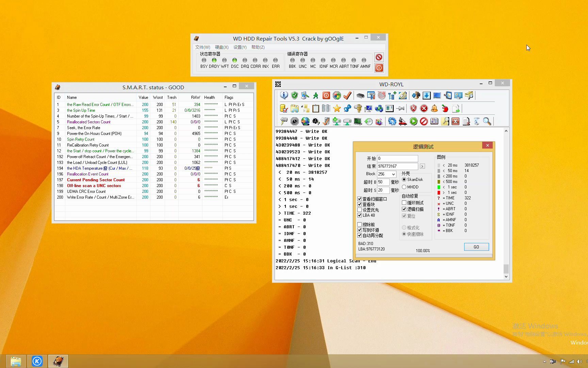Open the Block size dropdown

coord(393,174)
